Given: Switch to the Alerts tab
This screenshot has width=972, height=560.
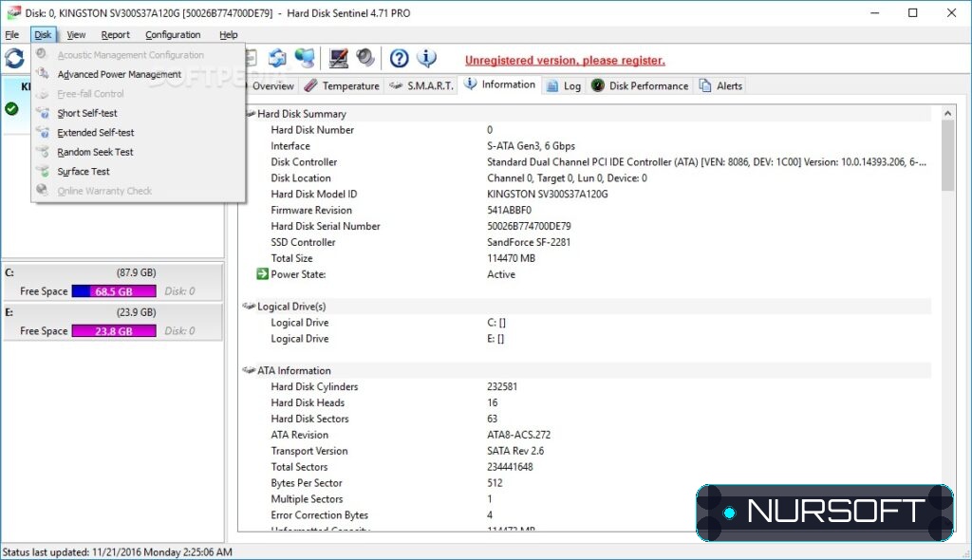Looking at the screenshot, I should coord(720,85).
